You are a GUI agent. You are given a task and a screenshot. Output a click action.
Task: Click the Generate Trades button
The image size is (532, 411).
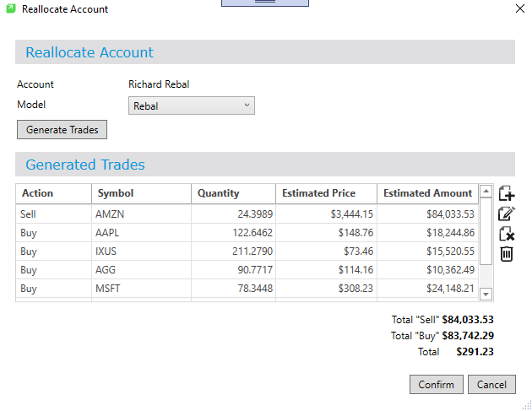[62, 129]
